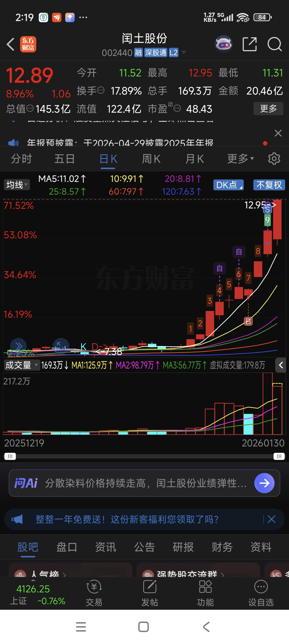Tap the fullscreen chart icon
289x644 pixels.
pyautogui.click(x=61, y=346)
